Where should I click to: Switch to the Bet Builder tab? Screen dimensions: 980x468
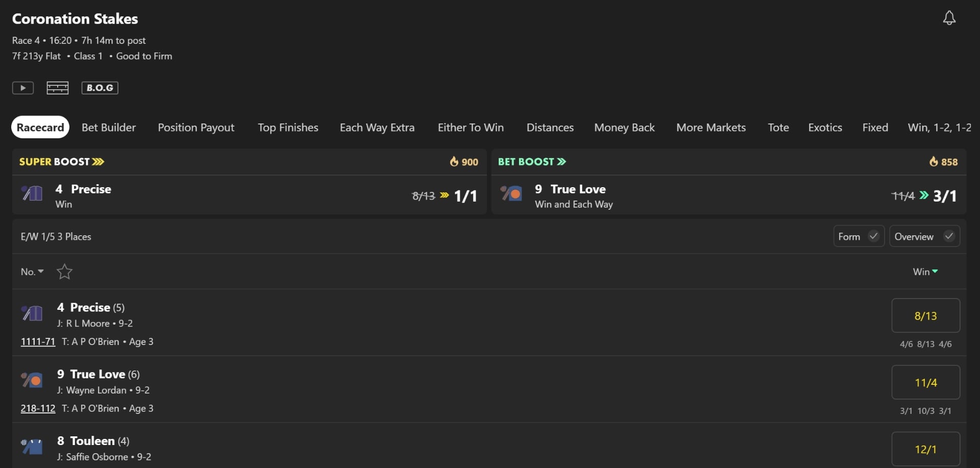pyautogui.click(x=109, y=128)
